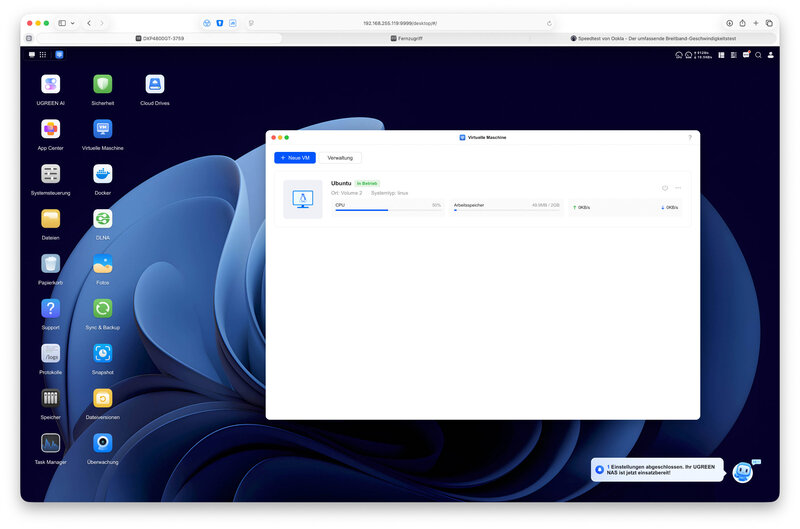Open a new Safari tab with plus
The image size is (800, 529).
pyautogui.click(x=756, y=23)
